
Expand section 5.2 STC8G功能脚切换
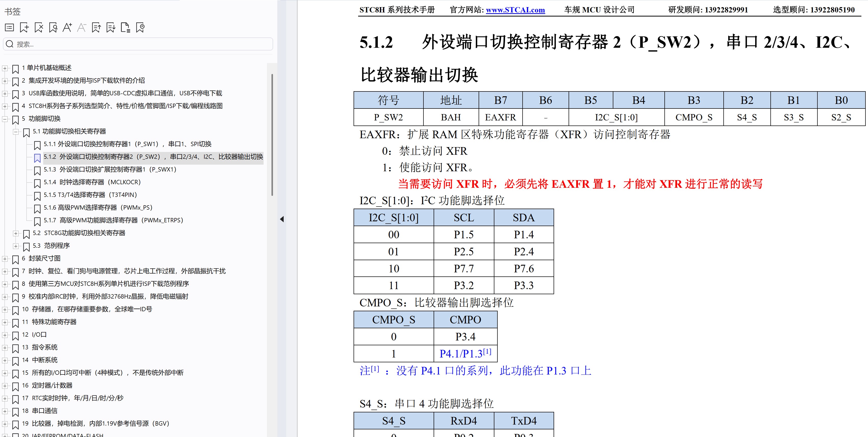pyautogui.click(x=16, y=233)
